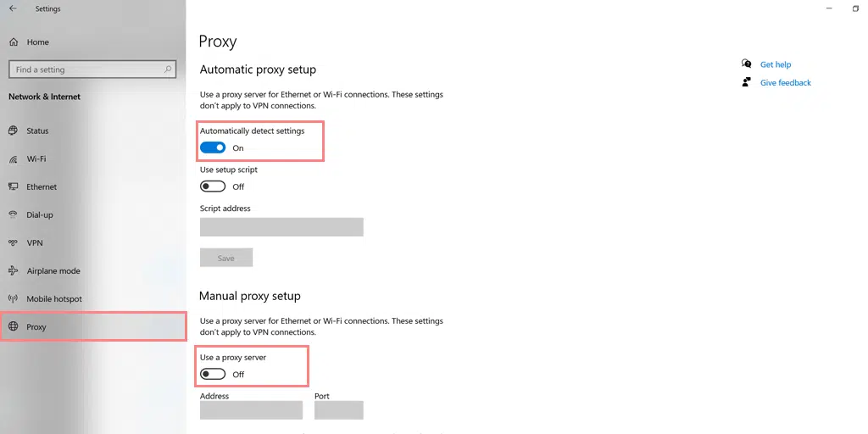Click the Script address text field
This screenshot has width=868, height=434.
tap(281, 227)
